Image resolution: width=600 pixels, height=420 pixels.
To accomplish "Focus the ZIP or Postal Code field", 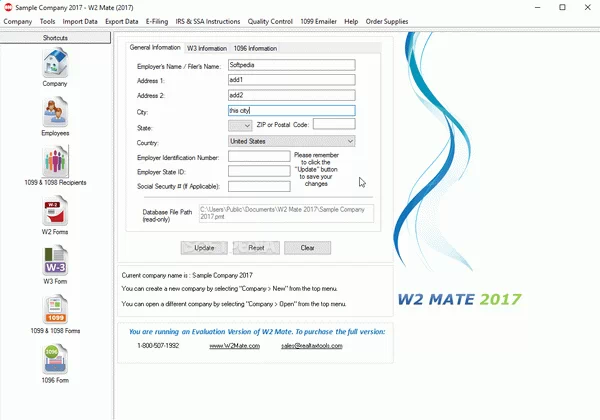I will pos(334,124).
